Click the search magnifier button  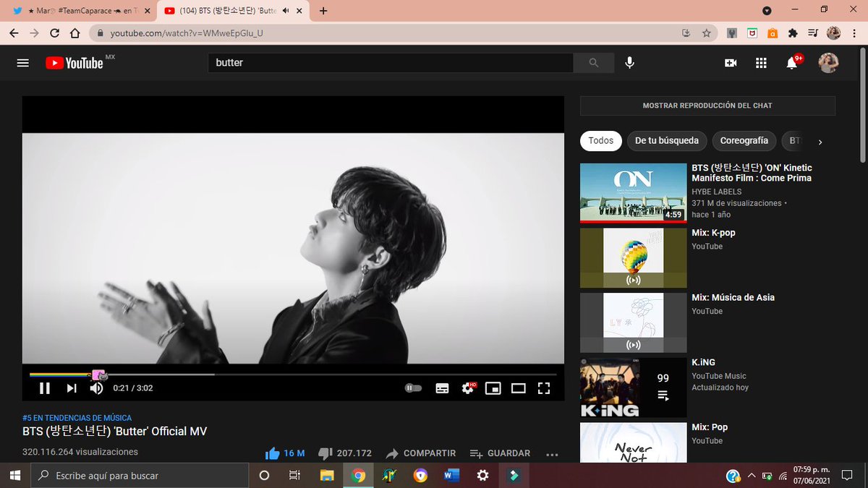click(x=594, y=63)
